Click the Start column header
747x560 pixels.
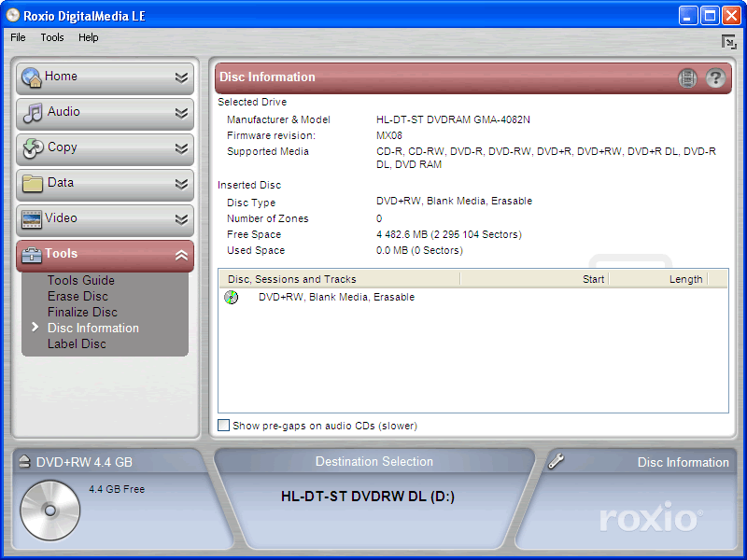(x=534, y=279)
